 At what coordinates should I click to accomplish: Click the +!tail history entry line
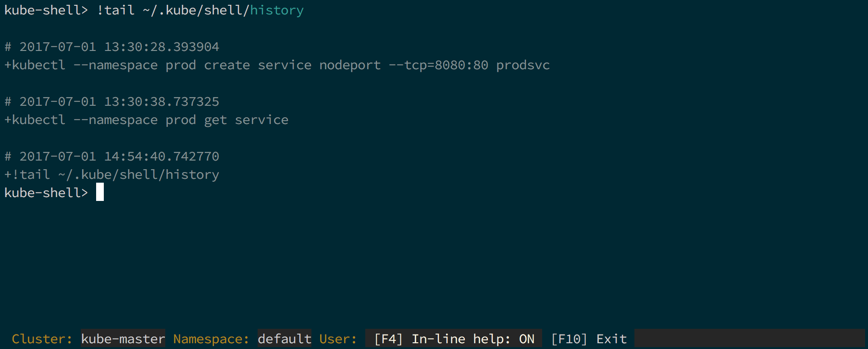click(112, 174)
